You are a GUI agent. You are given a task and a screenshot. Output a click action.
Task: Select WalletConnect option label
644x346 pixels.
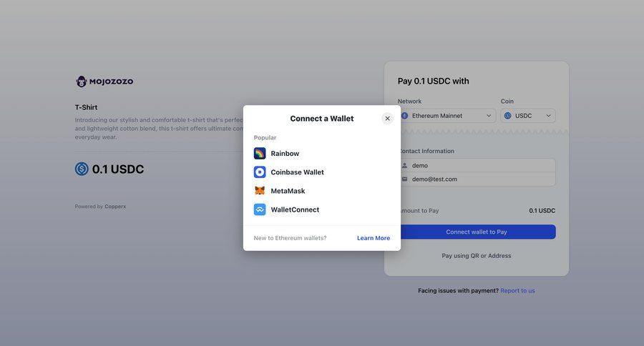(295, 209)
